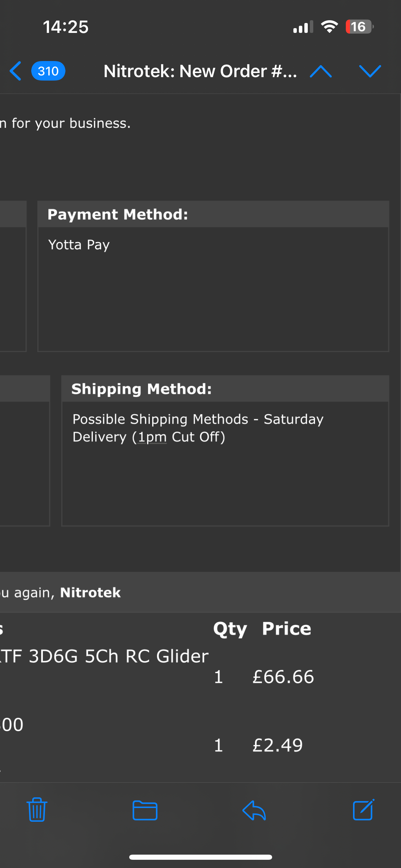Delete this email using the trash icon
Image resolution: width=401 pixels, height=868 pixels.
[x=37, y=810]
